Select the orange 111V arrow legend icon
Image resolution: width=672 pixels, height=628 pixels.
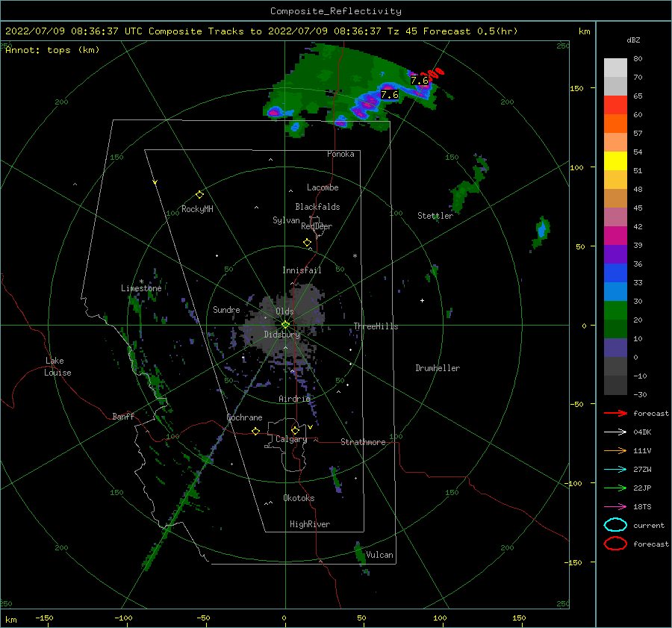tap(615, 450)
